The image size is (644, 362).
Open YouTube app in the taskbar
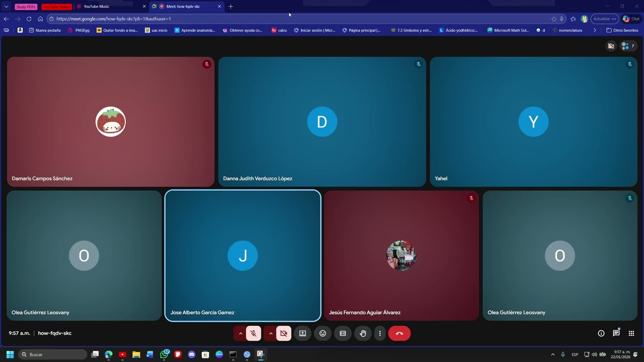[122, 354]
